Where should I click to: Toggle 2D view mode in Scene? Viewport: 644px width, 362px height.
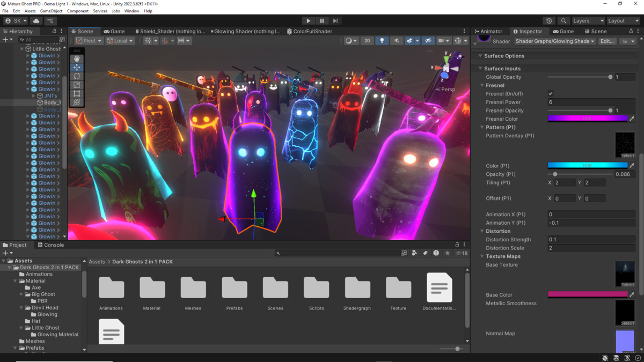pos(367,41)
